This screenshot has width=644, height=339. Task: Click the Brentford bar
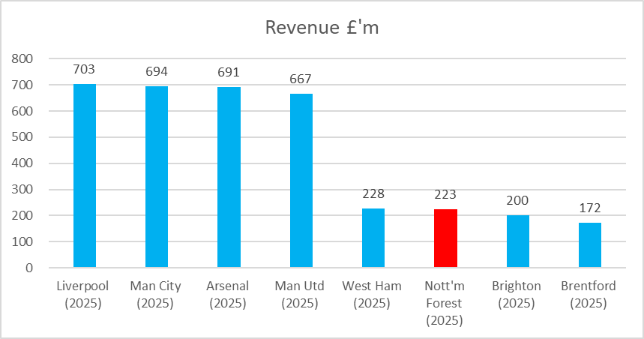(590, 245)
